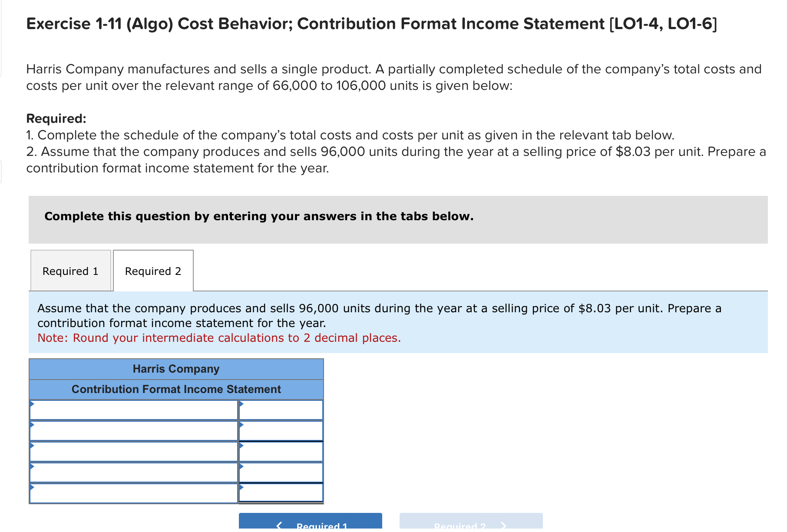Switch to the Required 1 tab
Viewport: 787px width, 532px height.
tap(70, 271)
